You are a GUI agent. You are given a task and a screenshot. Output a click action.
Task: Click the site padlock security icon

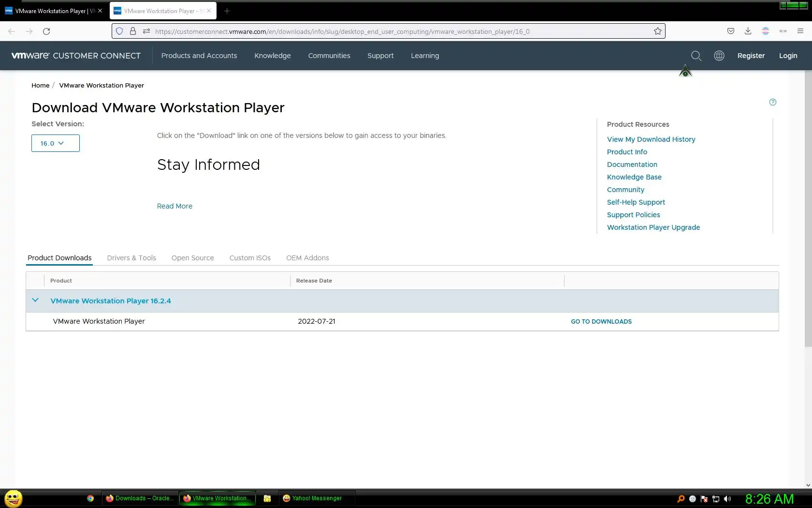coord(133,31)
